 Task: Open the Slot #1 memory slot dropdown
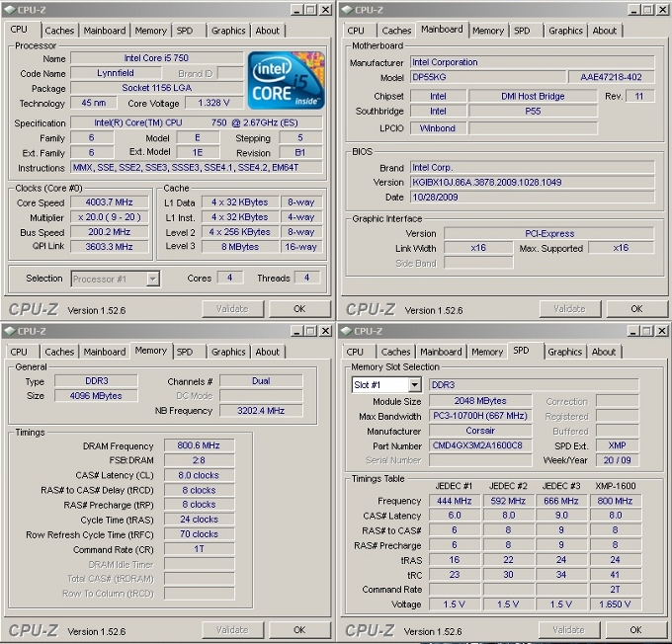[x=414, y=384]
